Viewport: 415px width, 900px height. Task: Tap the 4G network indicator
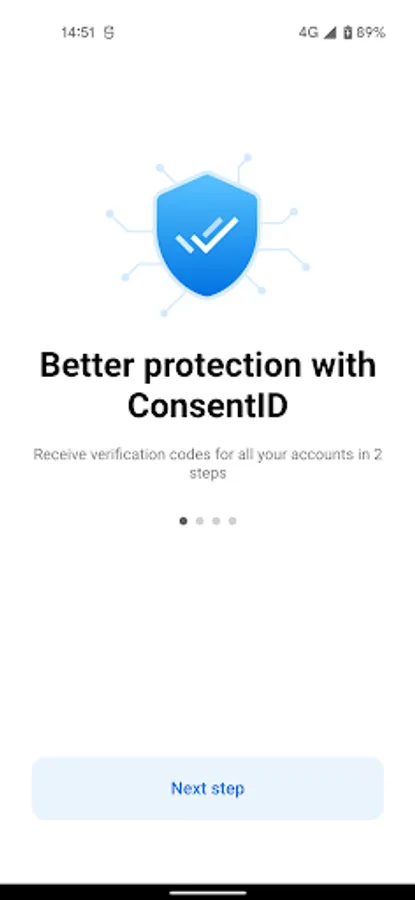pyautogui.click(x=308, y=33)
